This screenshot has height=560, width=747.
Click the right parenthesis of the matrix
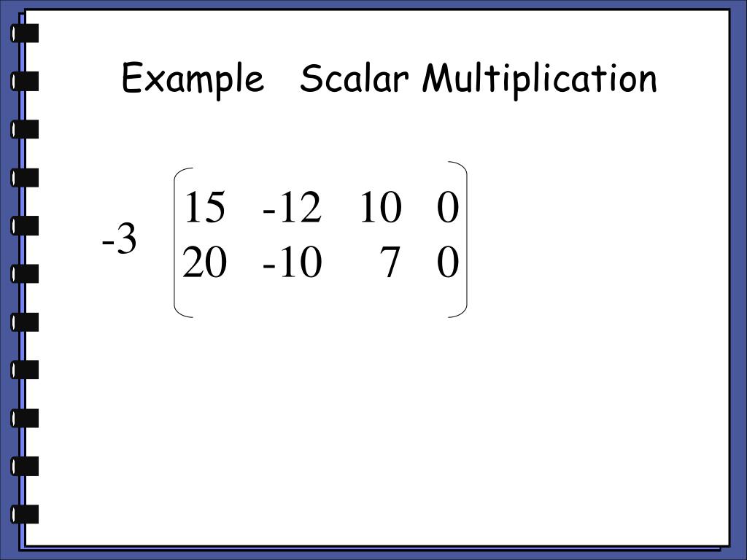[x=458, y=239]
